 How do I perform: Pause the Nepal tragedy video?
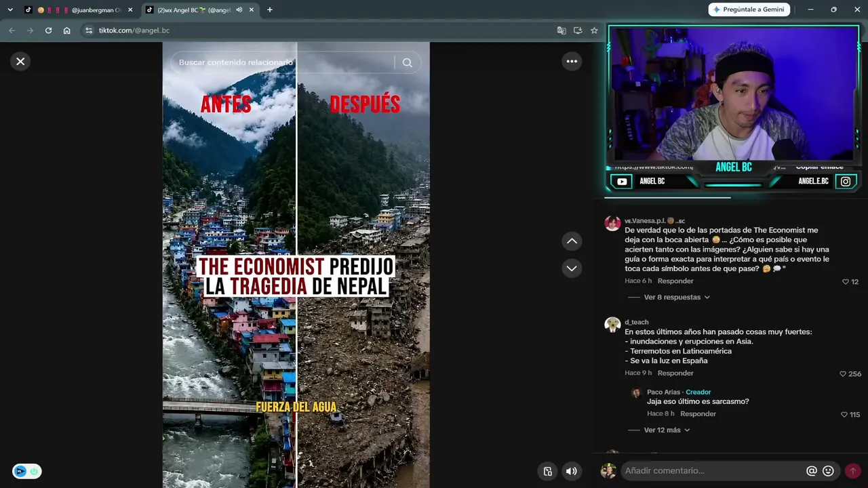click(296, 265)
